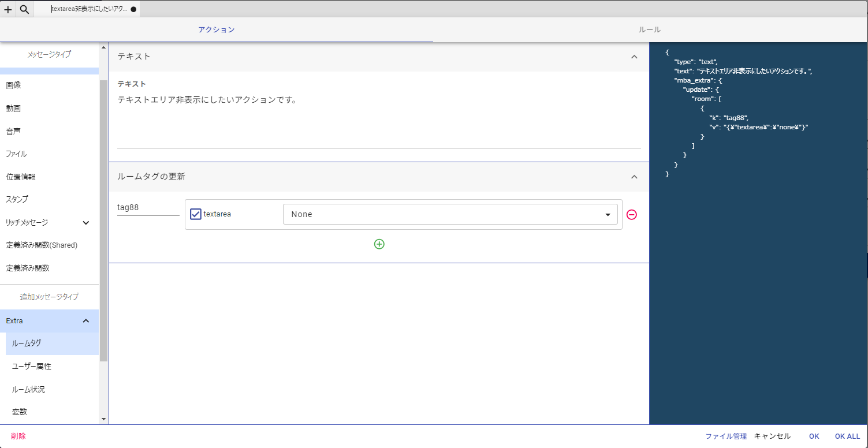The width and height of the screenshot is (868, 448).
Task: Click the メッセージタイプ heading
Action: click(x=49, y=55)
